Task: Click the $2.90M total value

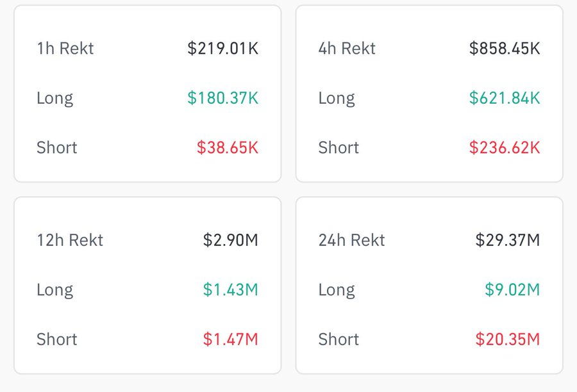Action: (231, 240)
